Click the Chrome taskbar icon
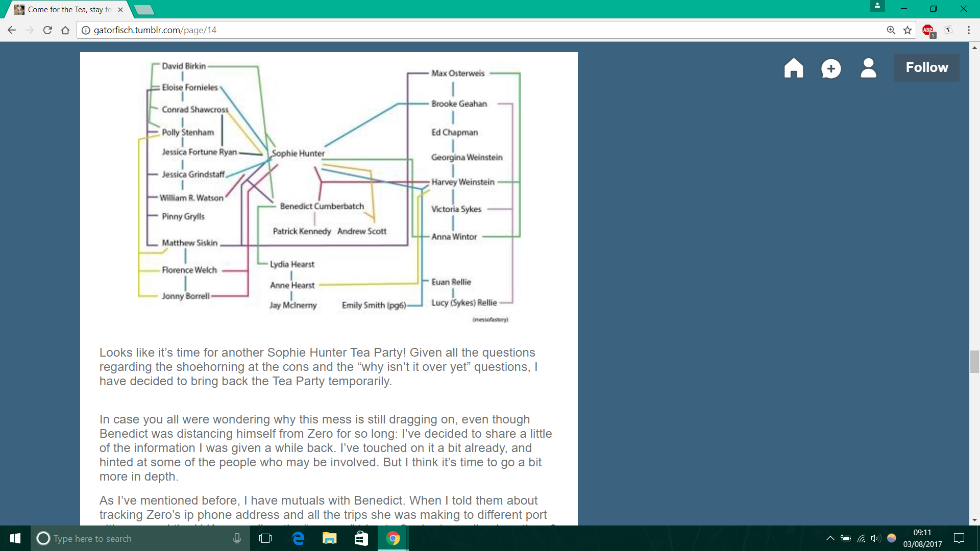Screen dimensions: 980x551 tap(393, 538)
